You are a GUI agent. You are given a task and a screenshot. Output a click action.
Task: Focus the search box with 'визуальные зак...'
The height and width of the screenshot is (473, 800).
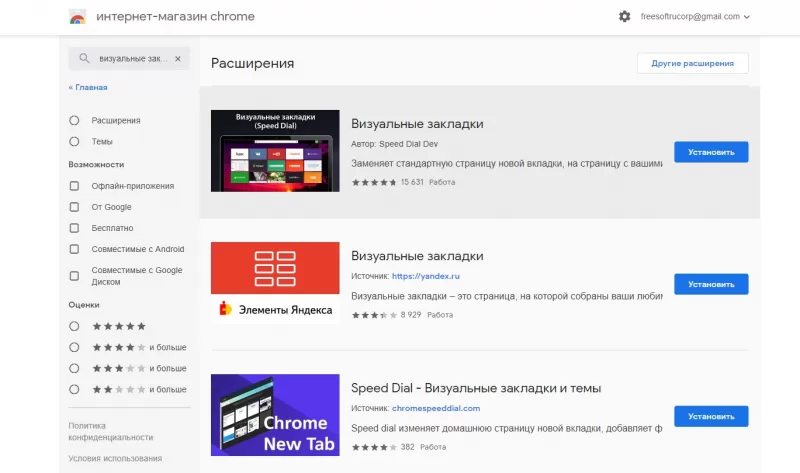click(x=129, y=59)
